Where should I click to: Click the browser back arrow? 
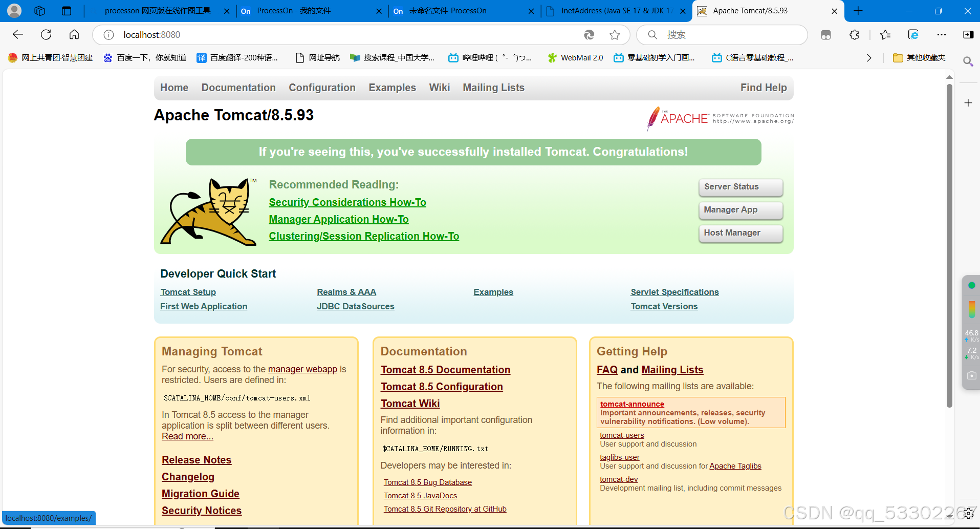(x=18, y=34)
